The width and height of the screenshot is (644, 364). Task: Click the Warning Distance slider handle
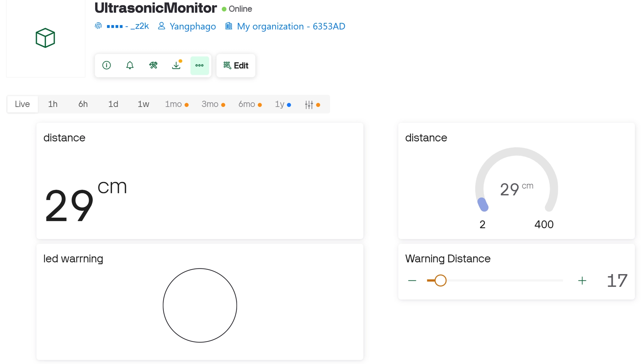coord(440,280)
